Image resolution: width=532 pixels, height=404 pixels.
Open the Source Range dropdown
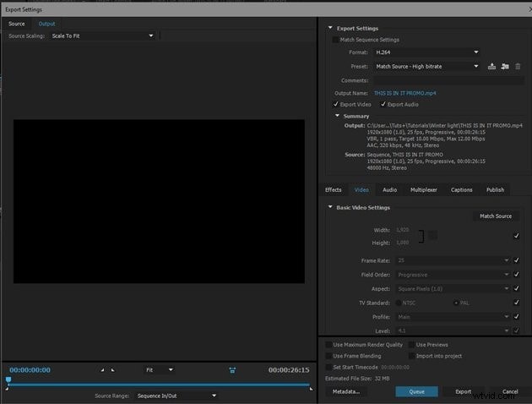[x=176, y=396]
